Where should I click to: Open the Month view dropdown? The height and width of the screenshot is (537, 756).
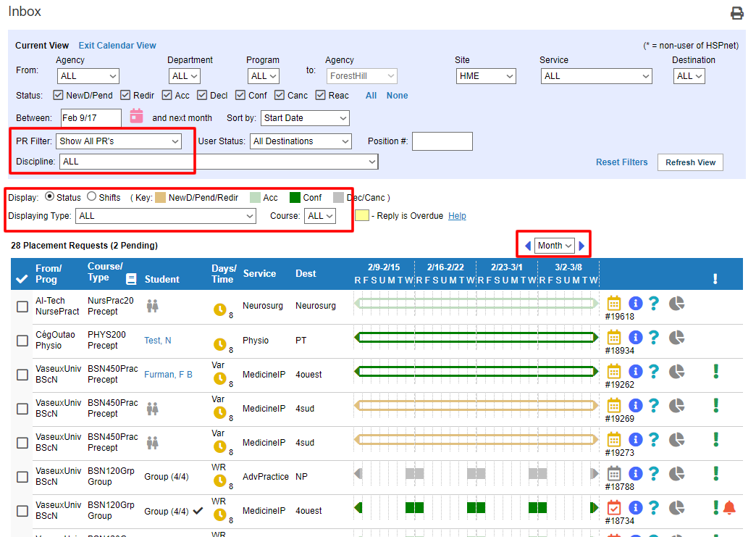(x=555, y=246)
